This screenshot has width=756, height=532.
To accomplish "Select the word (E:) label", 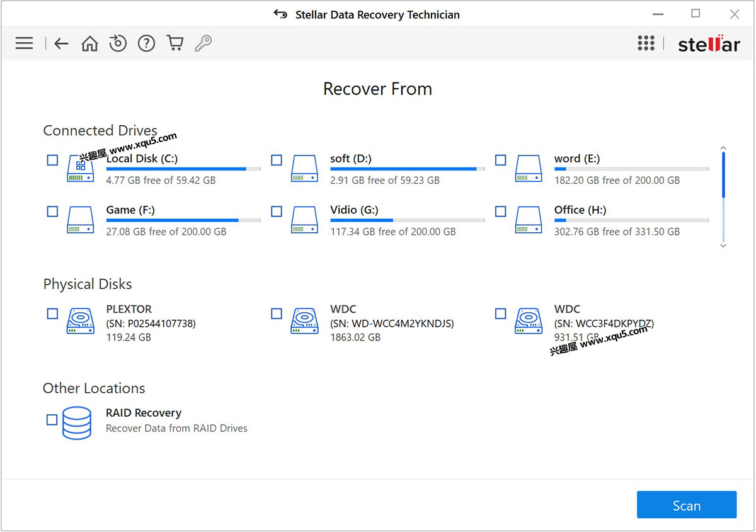I will tap(576, 159).
